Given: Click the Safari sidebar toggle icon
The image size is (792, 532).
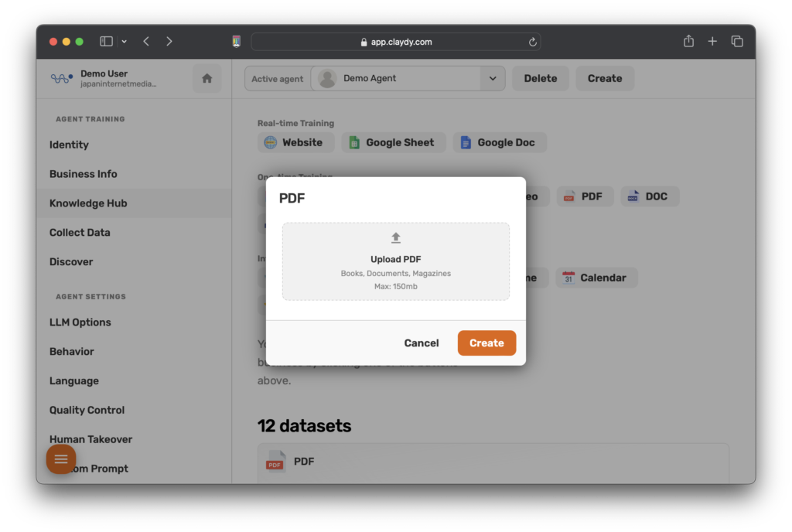Looking at the screenshot, I should 107,42.
